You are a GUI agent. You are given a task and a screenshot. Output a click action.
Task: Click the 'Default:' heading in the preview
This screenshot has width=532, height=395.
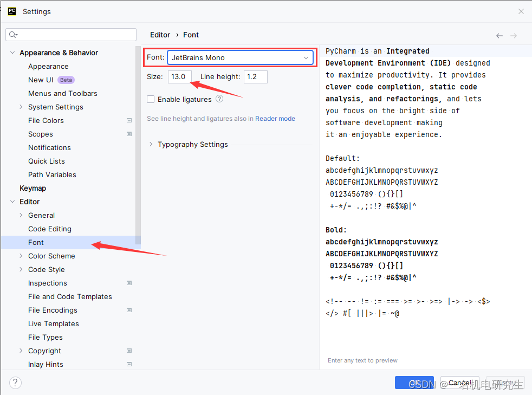[342, 158]
